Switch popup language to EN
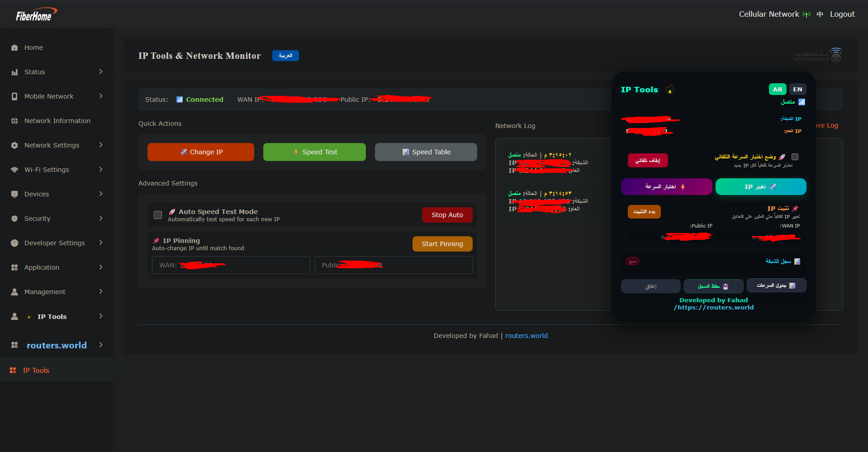868x452 pixels. click(797, 89)
